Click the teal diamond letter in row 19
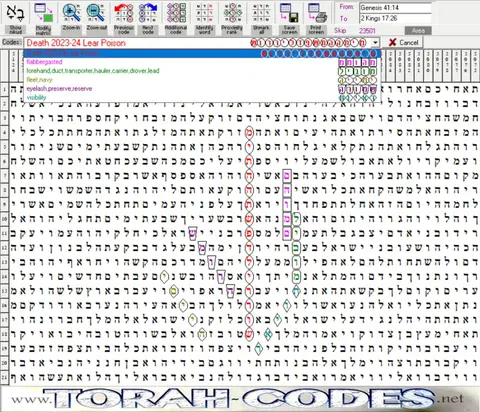This screenshot has height=412, width=480. [258, 348]
